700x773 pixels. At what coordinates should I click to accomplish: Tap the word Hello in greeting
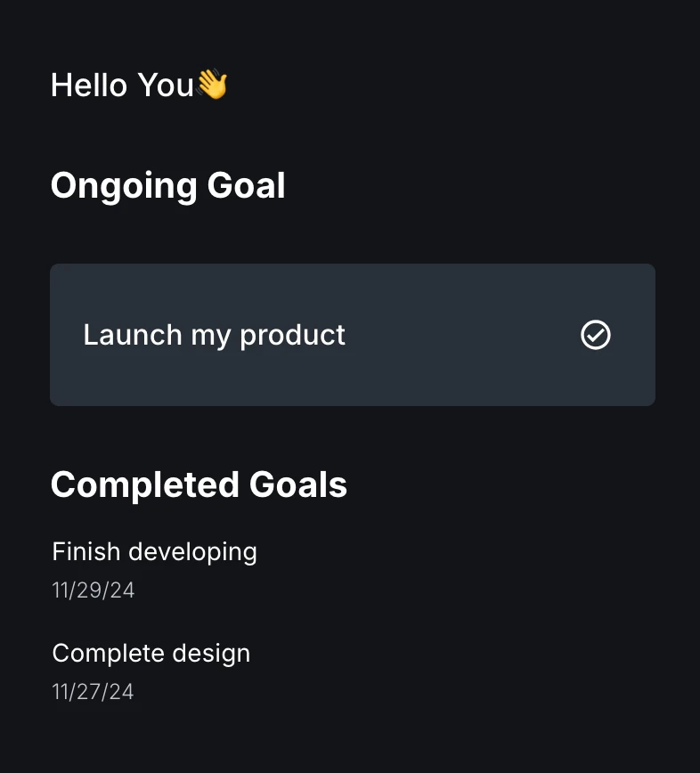(89, 85)
